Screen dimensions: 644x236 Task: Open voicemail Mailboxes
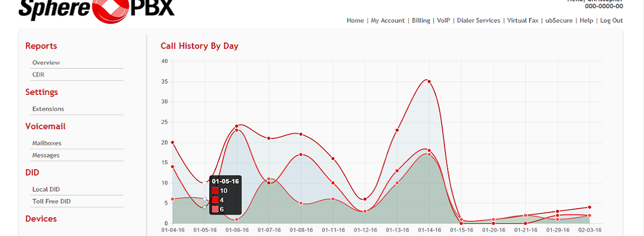click(47, 143)
